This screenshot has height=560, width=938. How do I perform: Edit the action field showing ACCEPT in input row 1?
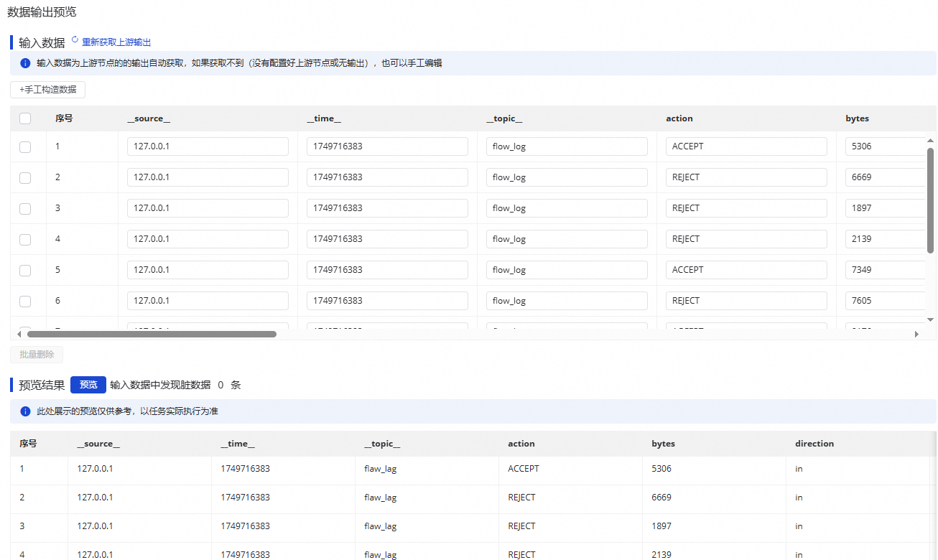(x=746, y=146)
